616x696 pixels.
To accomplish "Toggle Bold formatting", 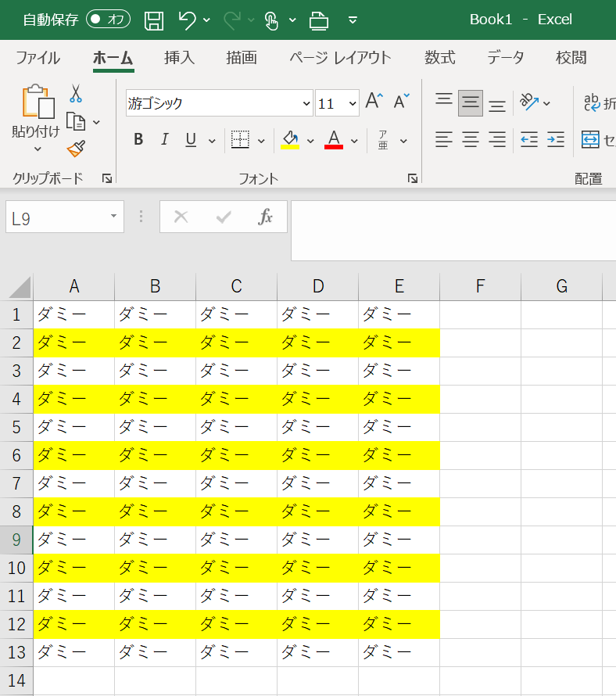I will 138,140.
